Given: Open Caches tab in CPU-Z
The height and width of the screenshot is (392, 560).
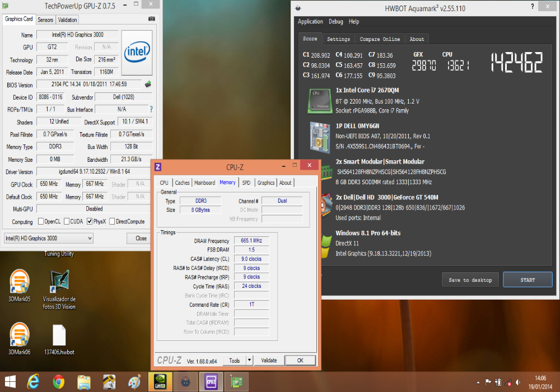Looking at the screenshot, I should (x=182, y=183).
